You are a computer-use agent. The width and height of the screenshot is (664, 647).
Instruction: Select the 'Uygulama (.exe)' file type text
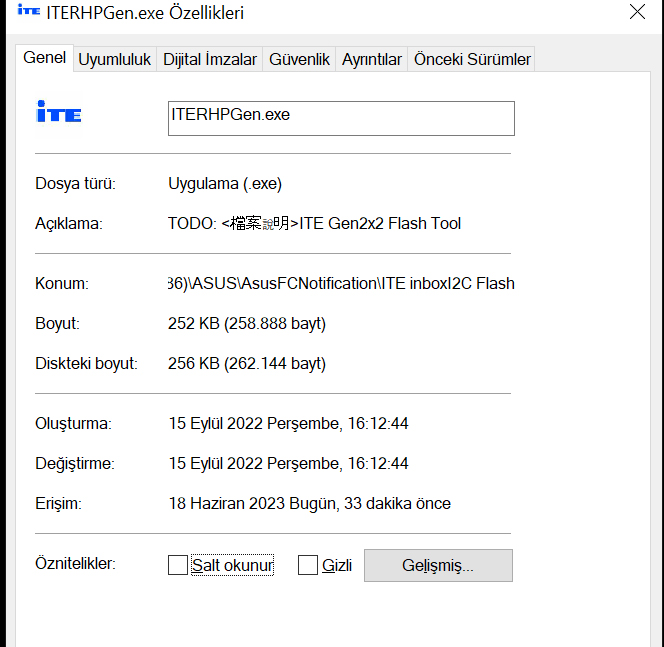pos(225,184)
